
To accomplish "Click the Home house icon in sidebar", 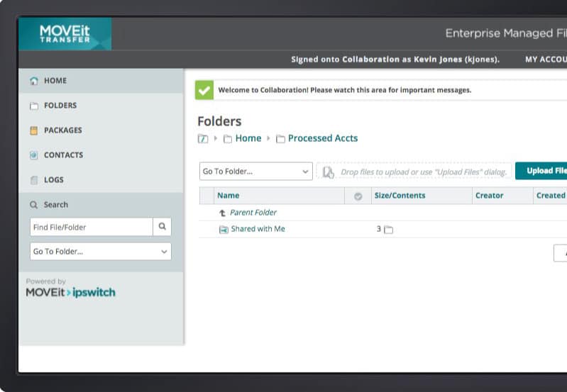I will coord(34,81).
